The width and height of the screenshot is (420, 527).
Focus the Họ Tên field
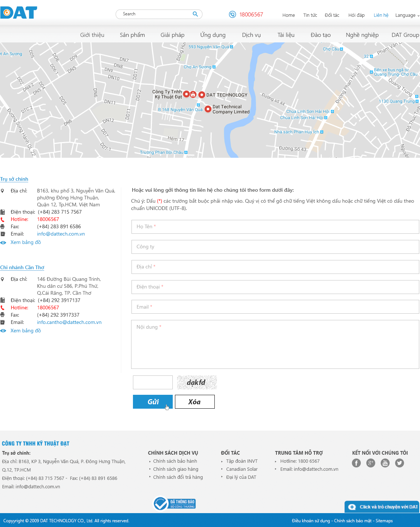click(x=275, y=227)
